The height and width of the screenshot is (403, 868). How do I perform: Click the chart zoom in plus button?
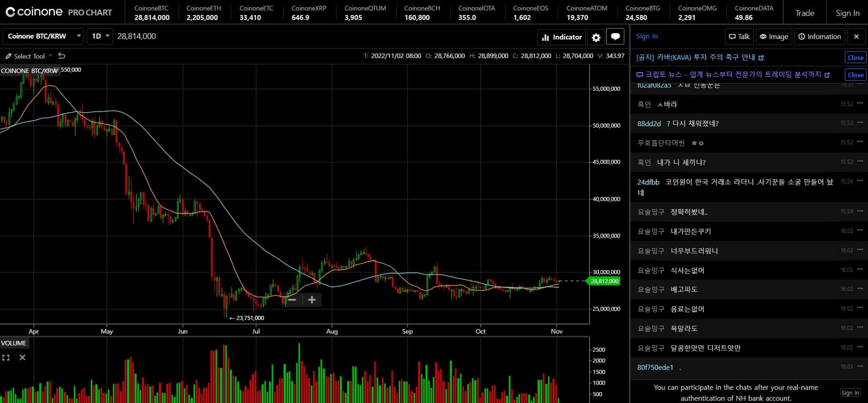tap(312, 300)
